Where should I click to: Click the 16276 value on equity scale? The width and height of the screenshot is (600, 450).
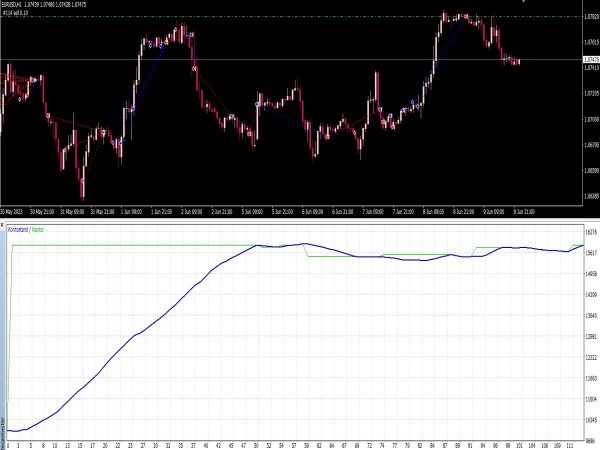[591, 232]
